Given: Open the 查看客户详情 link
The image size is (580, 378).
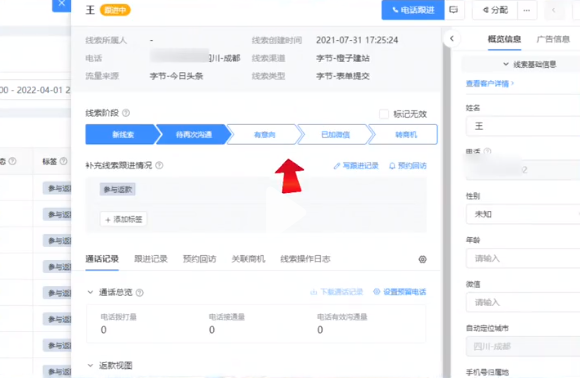Looking at the screenshot, I should 489,84.
